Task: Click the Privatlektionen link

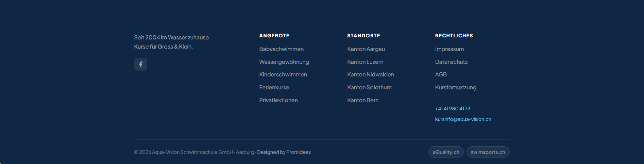Action: pyautogui.click(x=278, y=101)
